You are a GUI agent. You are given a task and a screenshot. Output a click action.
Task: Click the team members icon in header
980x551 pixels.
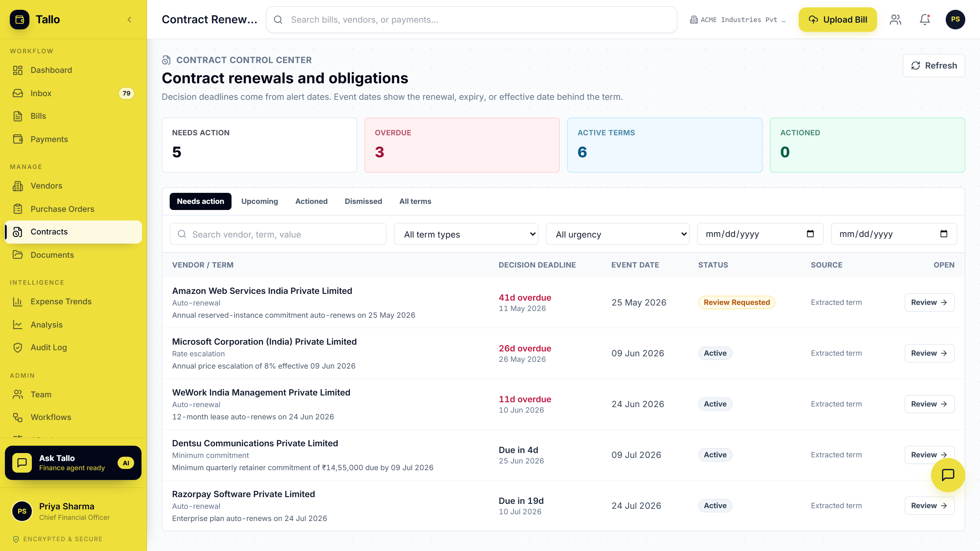coord(895,19)
